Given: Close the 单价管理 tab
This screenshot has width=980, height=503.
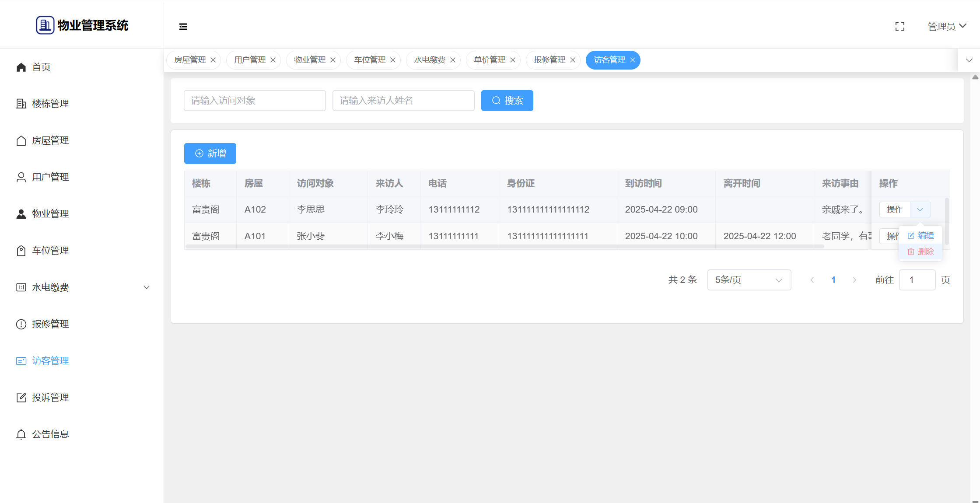Looking at the screenshot, I should [x=513, y=60].
